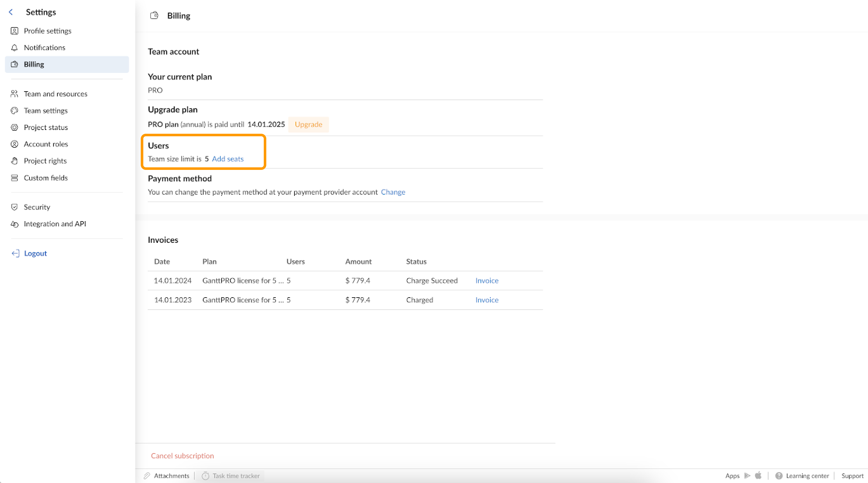Click the Apple icon in the bottom bar

pyautogui.click(x=758, y=476)
